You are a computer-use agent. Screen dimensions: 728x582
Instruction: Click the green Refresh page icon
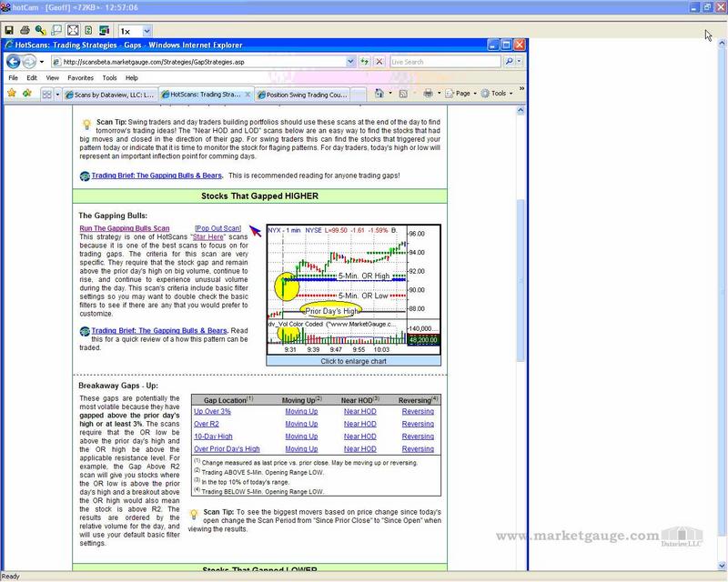pyautogui.click(x=365, y=62)
